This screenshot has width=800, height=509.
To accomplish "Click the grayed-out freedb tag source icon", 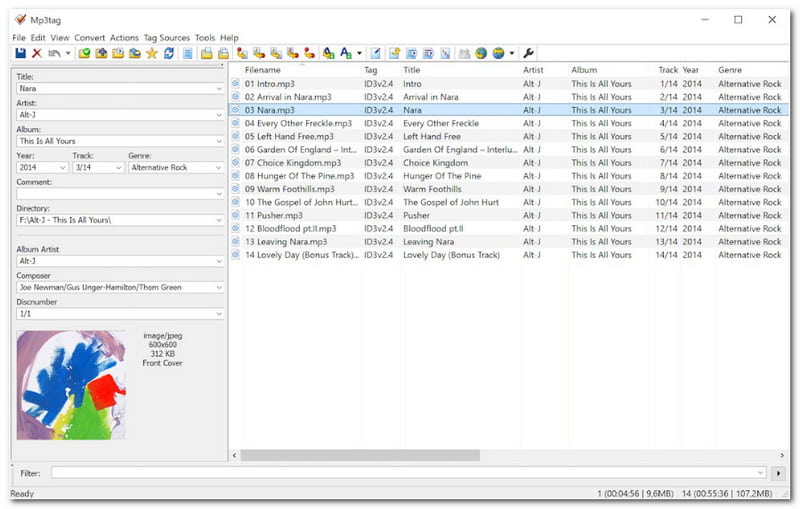I will click(x=464, y=53).
